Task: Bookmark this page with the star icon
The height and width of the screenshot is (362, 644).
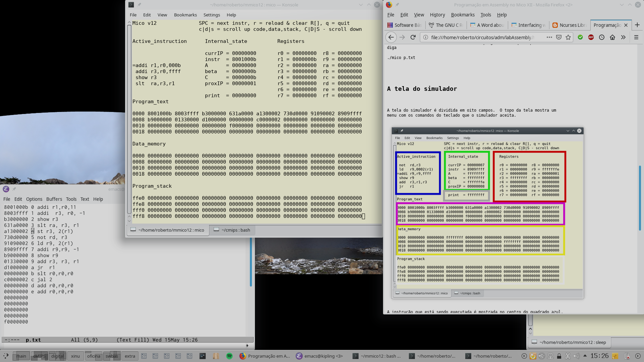Action: tap(568, 37)
